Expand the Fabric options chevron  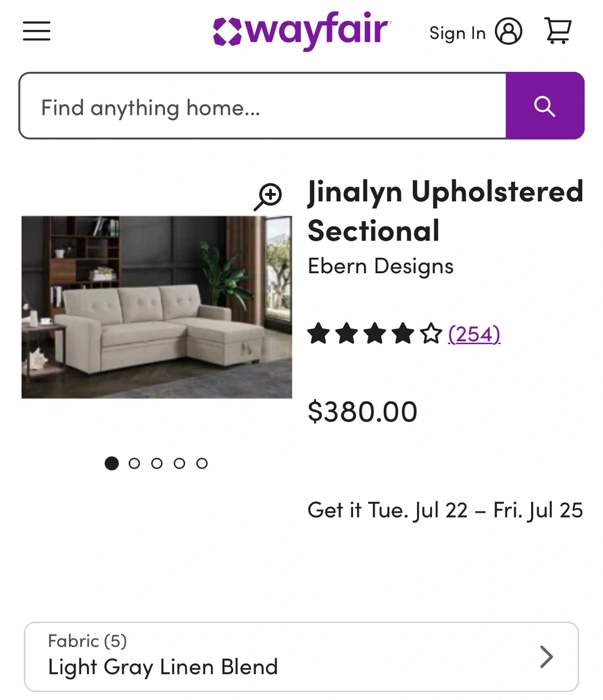click(x=547, y=657)
